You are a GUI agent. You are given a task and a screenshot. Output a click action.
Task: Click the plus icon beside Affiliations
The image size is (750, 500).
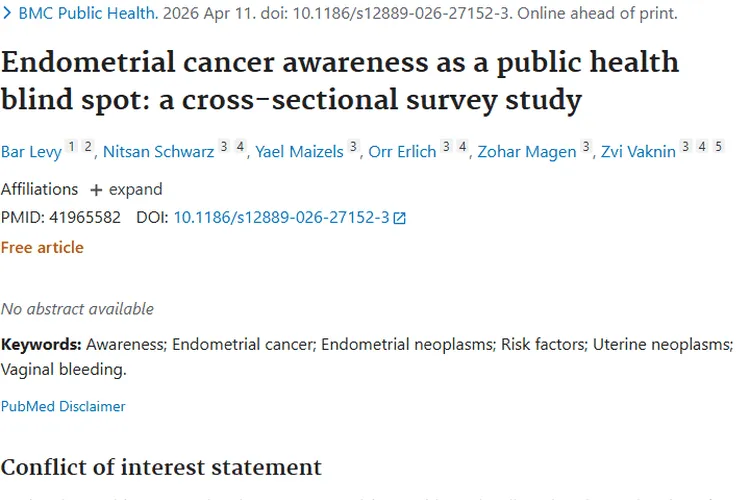pos(96,189)
